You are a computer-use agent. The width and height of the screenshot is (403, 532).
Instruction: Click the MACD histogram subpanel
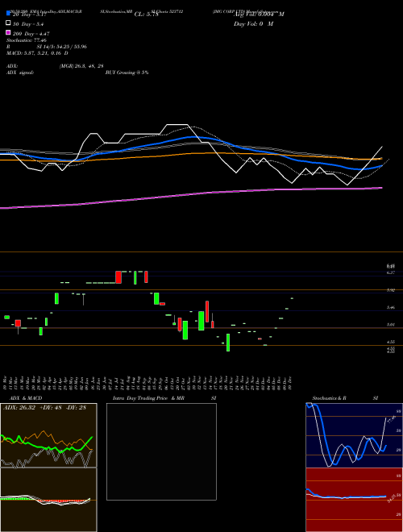click(48, 500)
